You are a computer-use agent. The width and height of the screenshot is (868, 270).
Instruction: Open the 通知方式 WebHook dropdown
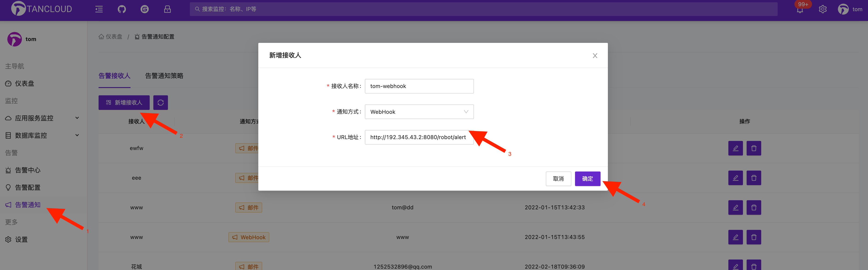point(419,112)
